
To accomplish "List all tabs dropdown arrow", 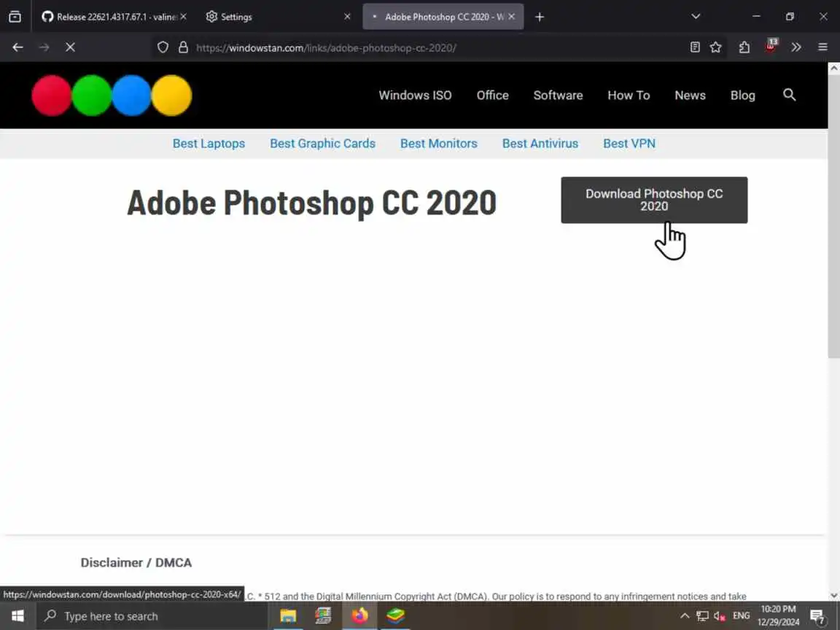I will 696,17.
